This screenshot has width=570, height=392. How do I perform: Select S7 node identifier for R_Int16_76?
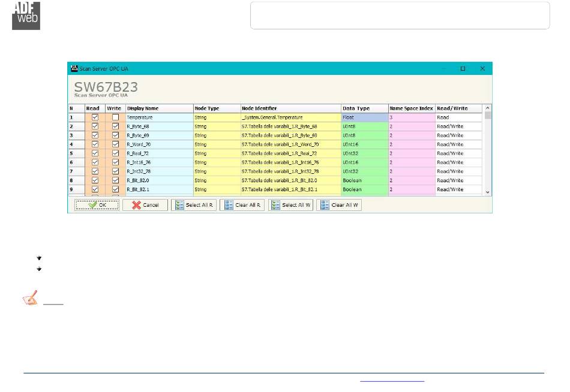pyautogui.click(x=290, y=162)
